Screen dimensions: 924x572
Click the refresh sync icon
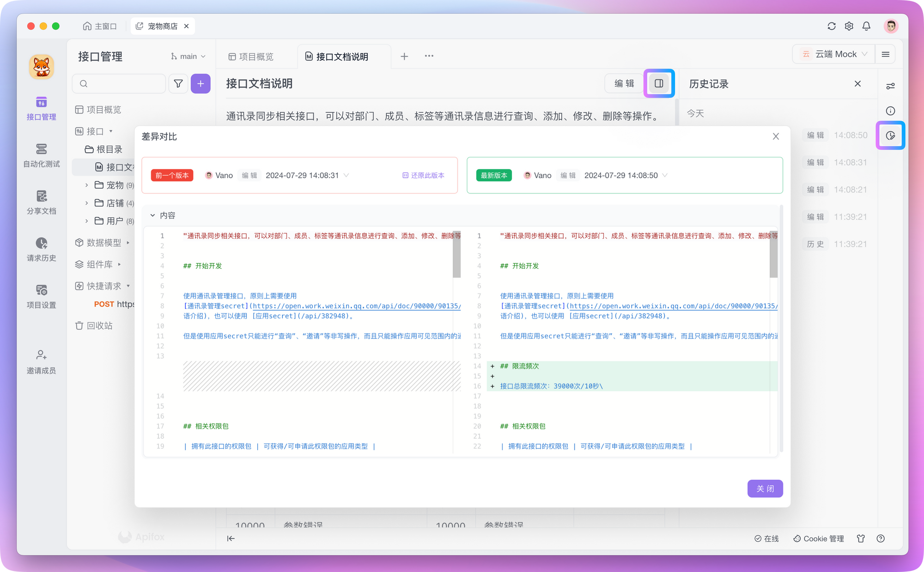(x=832, y=26)
